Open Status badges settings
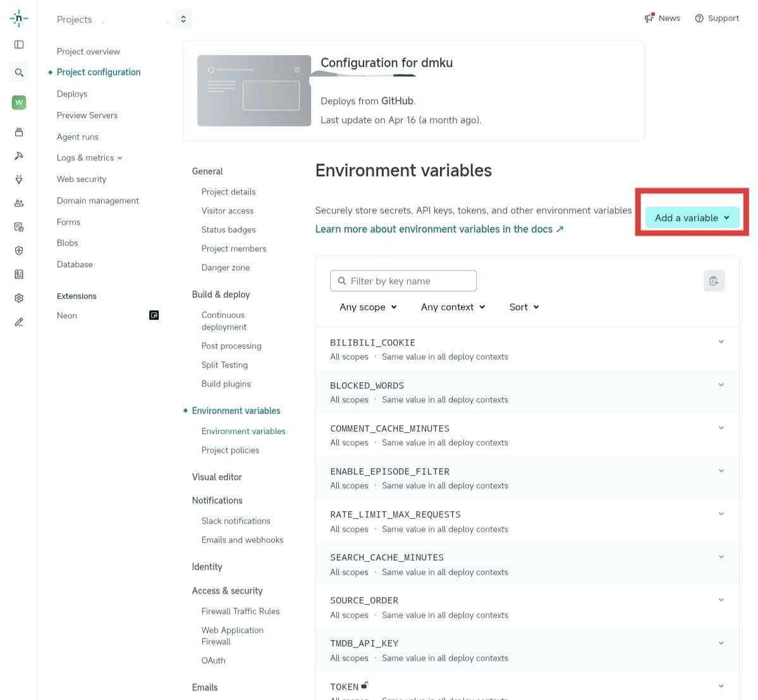The width and height of the screenshot is (758, 700). coord(228,229)
